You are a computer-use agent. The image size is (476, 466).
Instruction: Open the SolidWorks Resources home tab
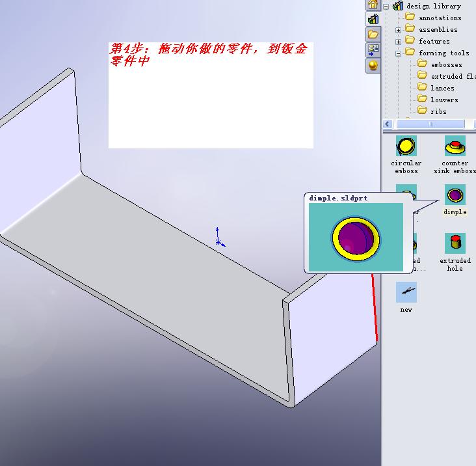click(x=373, y=5)
